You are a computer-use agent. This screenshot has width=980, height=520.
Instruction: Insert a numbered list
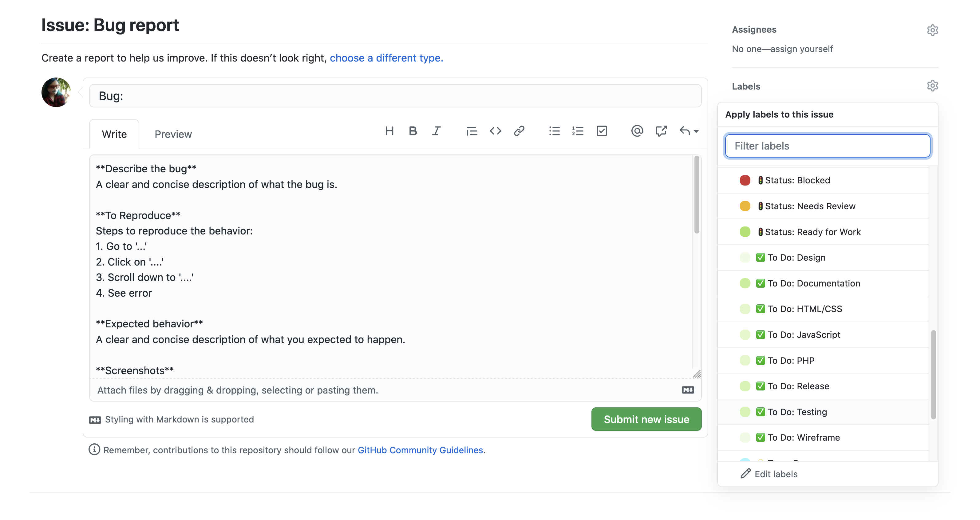coord(578,131)
